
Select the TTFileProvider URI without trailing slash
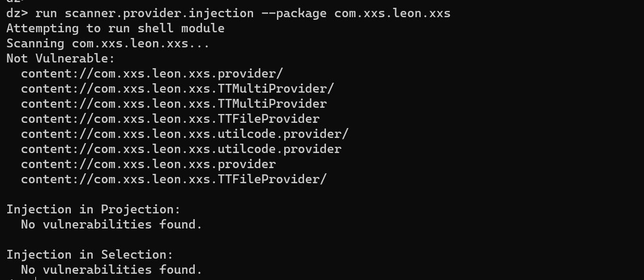pyautogui.click(x=170, y=119)
